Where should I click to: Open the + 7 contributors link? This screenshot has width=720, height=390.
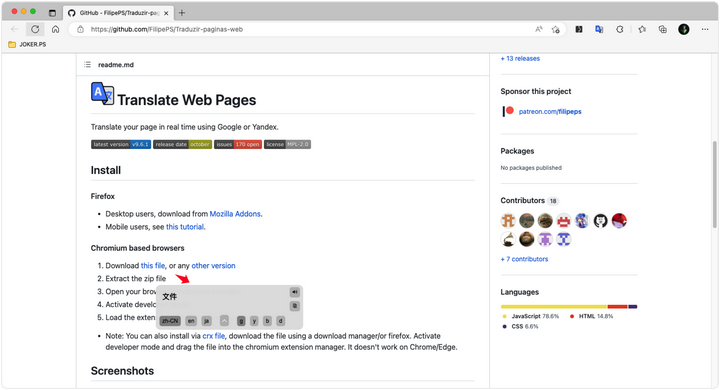click(524, 260)
